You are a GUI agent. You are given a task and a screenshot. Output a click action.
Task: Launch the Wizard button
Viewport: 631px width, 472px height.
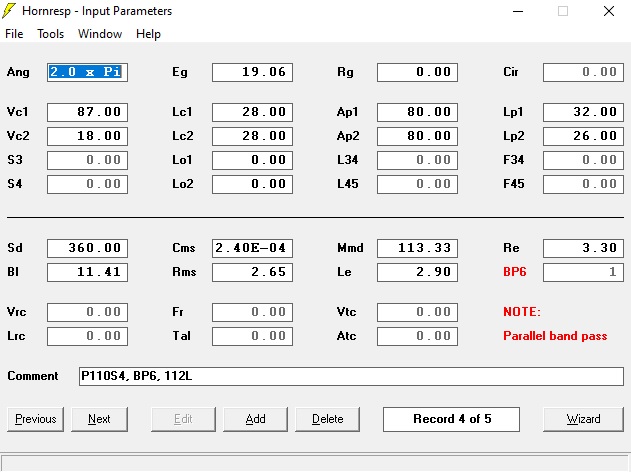(584, 419)
